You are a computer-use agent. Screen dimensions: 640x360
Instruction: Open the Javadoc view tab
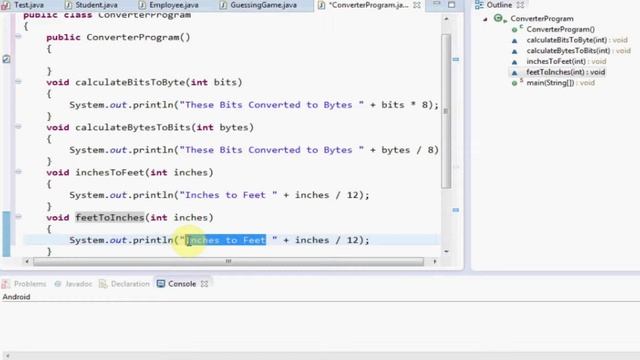(73, 284)
